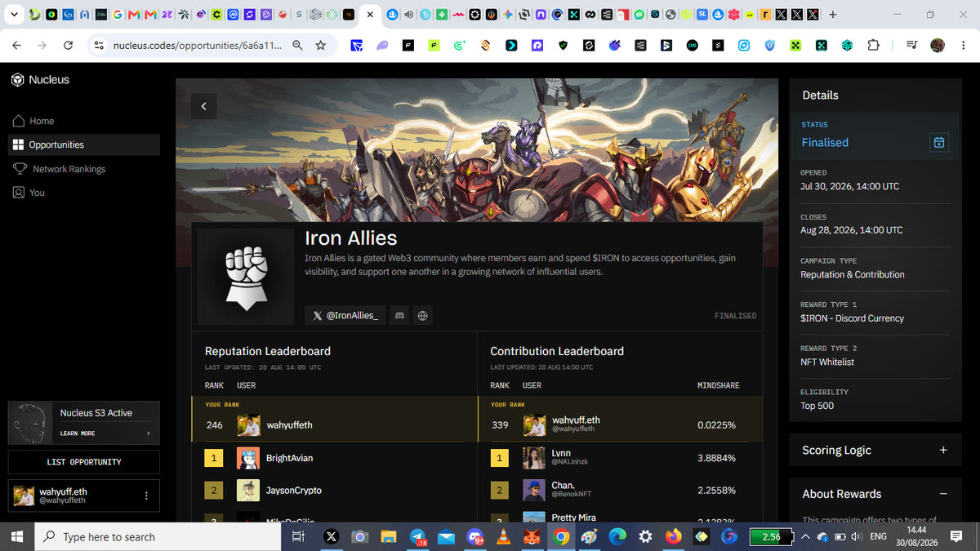Open the wahyuff.eth account options menu

tap(146, 495)
